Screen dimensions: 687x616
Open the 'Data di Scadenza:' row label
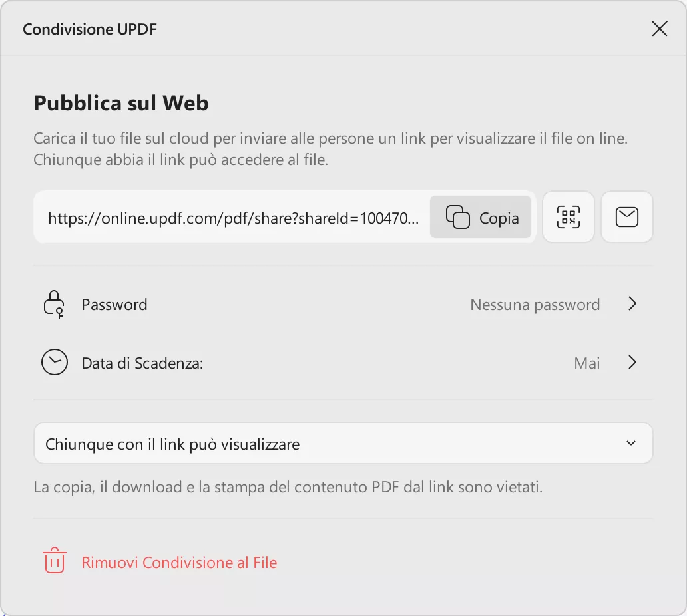[142, 363]
